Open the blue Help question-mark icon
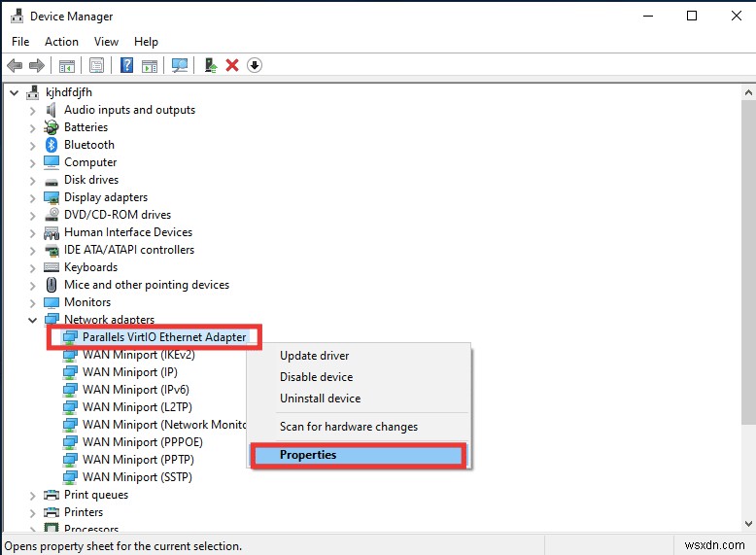Viewport: 756px width, 555px height. pyautogui.click(x=126, y=65)
